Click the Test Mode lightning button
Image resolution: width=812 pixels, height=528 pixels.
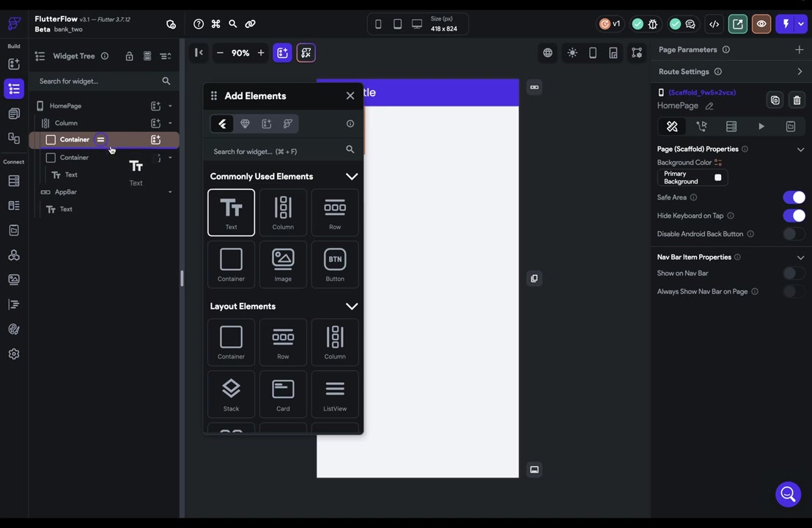pos(786,24)
